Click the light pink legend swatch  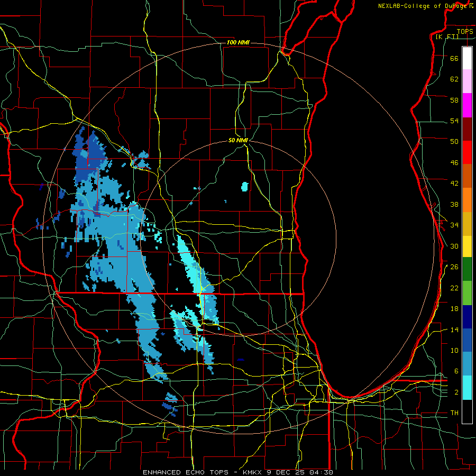coord(467,81)
